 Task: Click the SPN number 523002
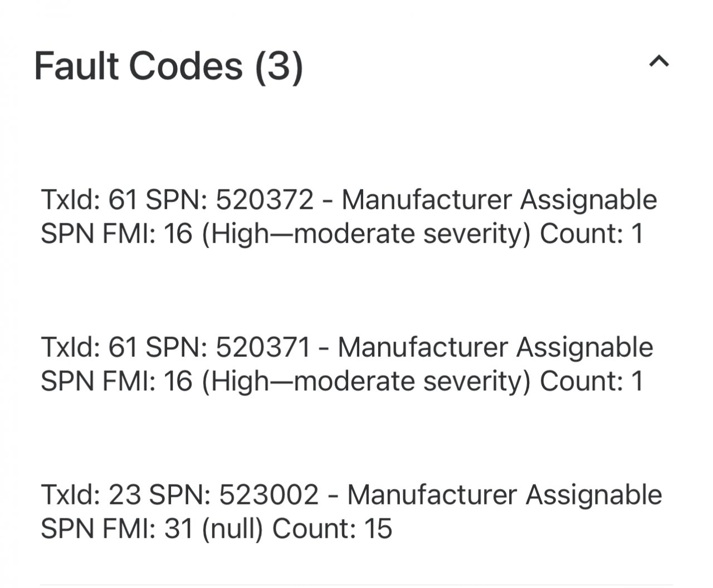point(269,495)
